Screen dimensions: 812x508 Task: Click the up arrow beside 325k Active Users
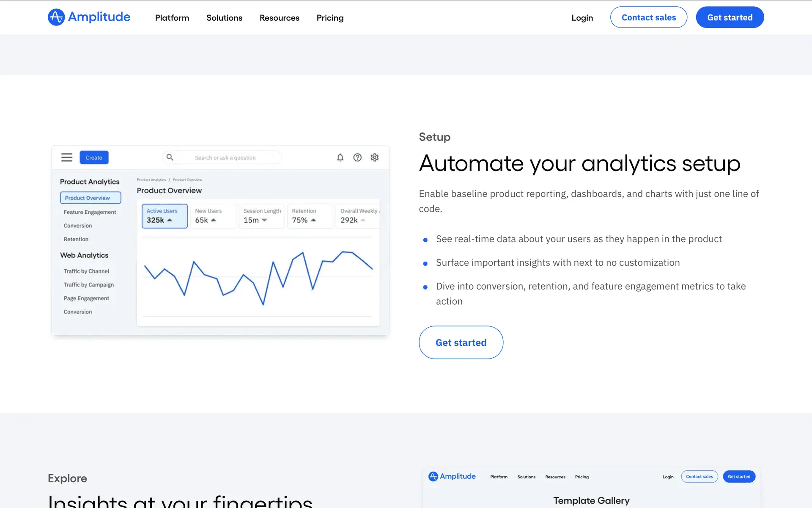click(170, 220)
